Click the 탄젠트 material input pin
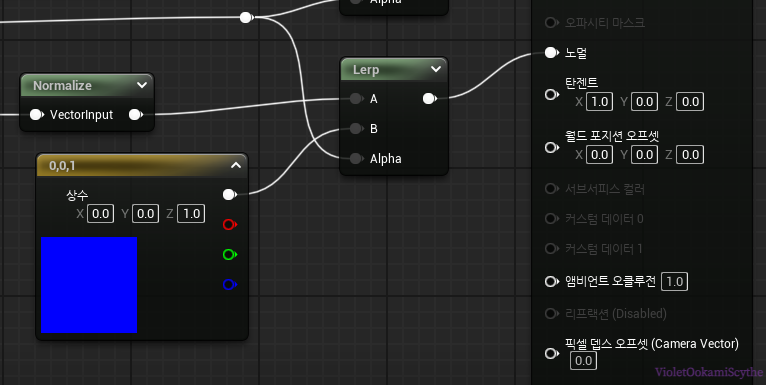 552,94
